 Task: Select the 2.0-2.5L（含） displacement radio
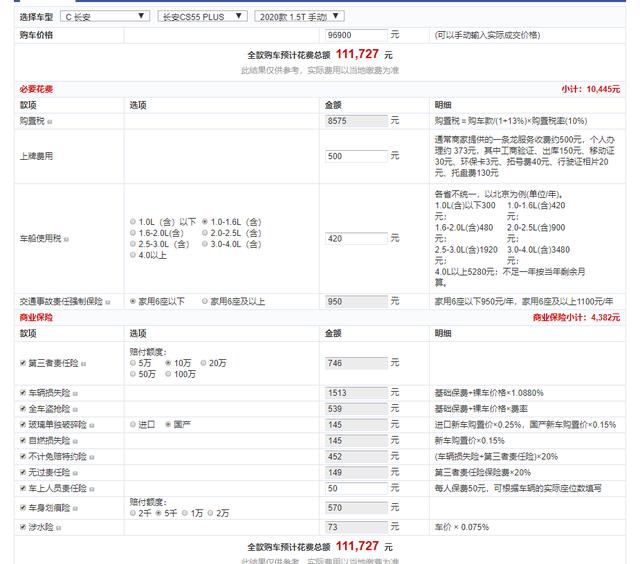pos(205,233)
